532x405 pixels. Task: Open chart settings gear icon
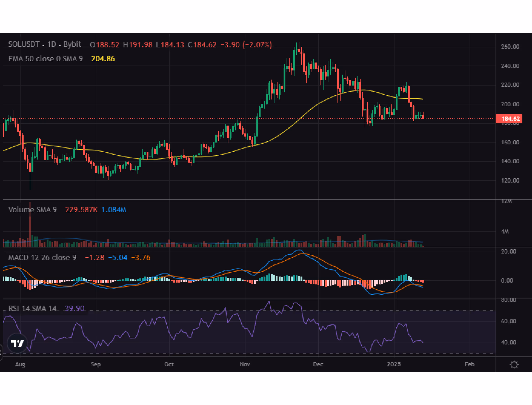coord(514,364)
